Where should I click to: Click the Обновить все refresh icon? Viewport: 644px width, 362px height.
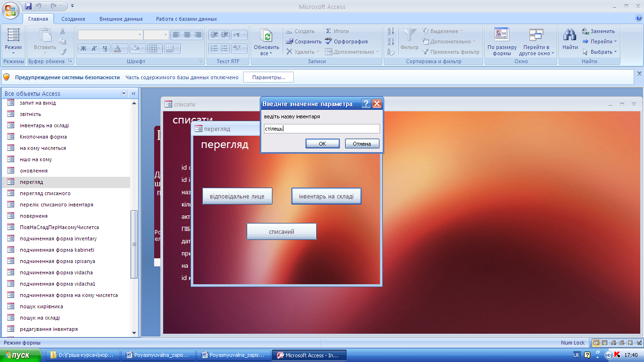(266, 36)
